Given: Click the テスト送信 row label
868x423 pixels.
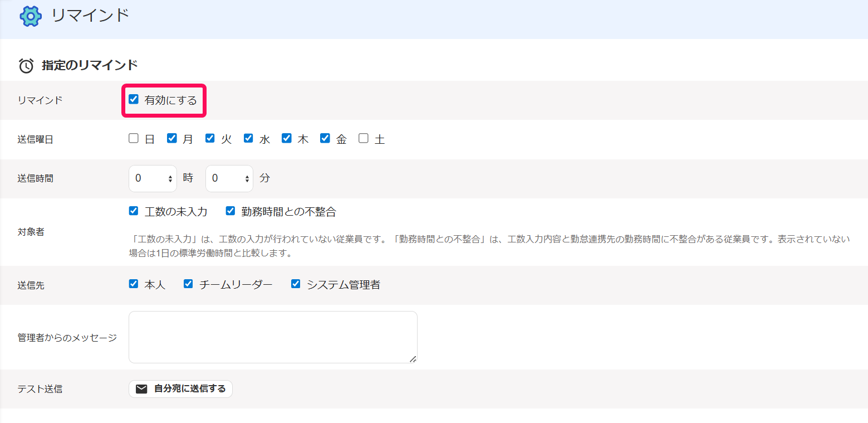Looking at the screenshot, I should click(x=40, y=389).
